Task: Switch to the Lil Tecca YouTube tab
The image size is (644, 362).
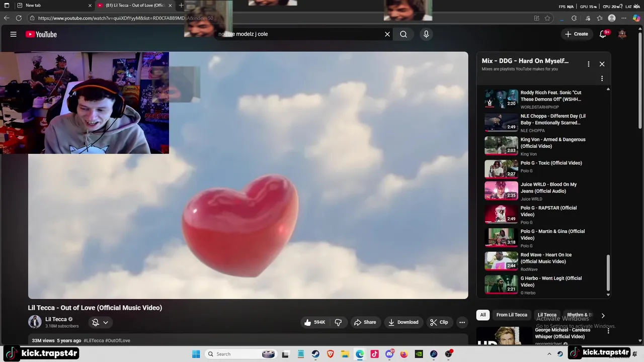Action: pos(135,6)
